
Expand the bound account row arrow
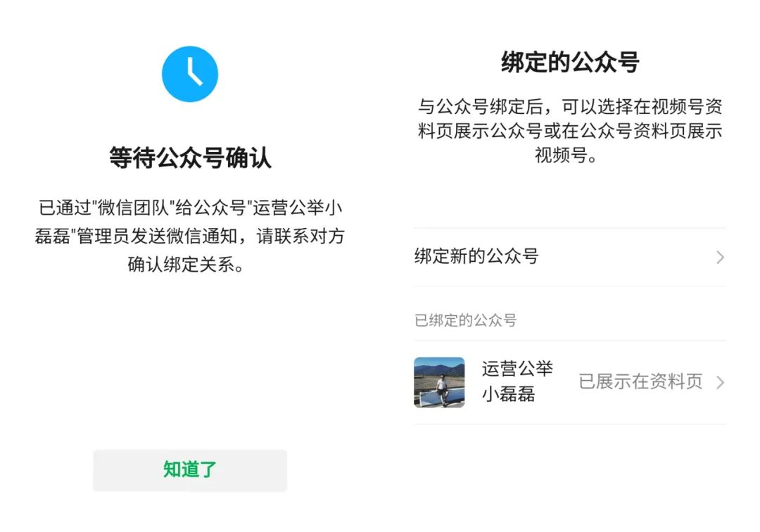[x=720, y=382]
